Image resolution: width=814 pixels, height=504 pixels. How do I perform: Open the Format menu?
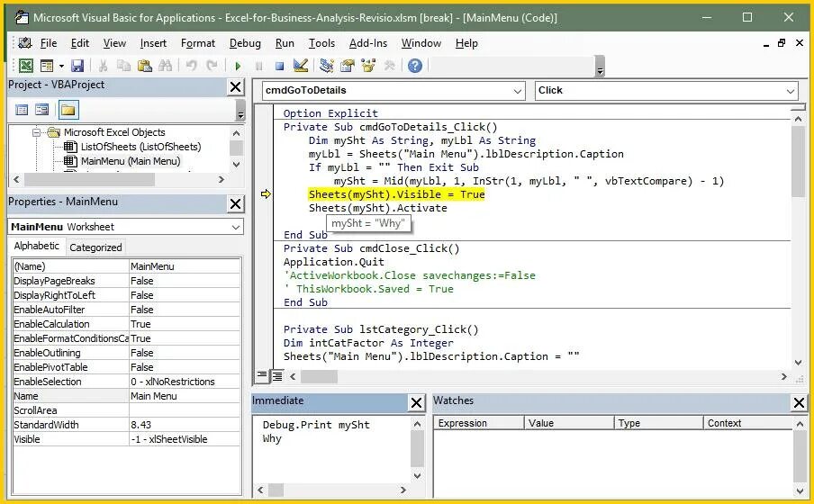pyautogui.click(x=198, y=43)
